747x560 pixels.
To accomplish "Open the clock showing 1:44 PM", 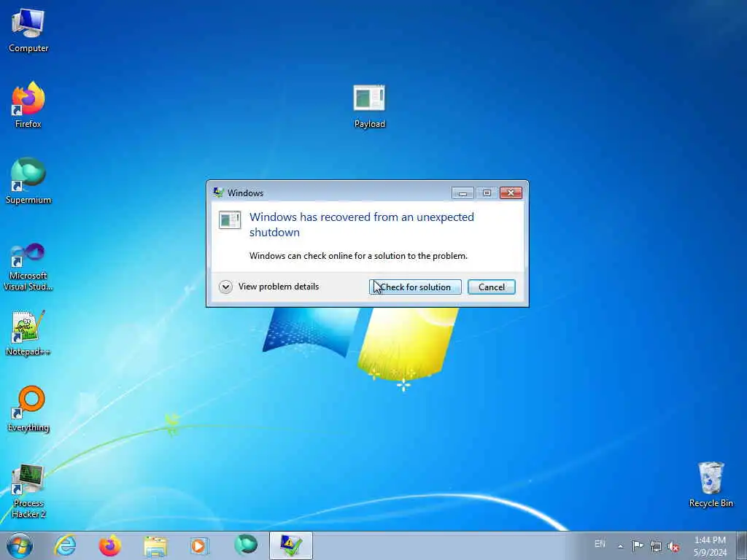I will coord(710,546).
